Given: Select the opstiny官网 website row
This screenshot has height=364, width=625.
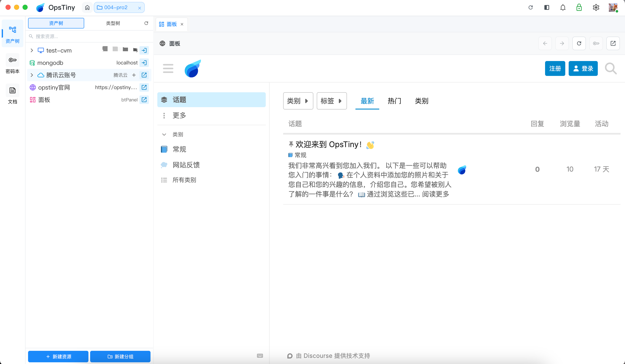Looking at the screenshot, I should (x=89, y=87).
